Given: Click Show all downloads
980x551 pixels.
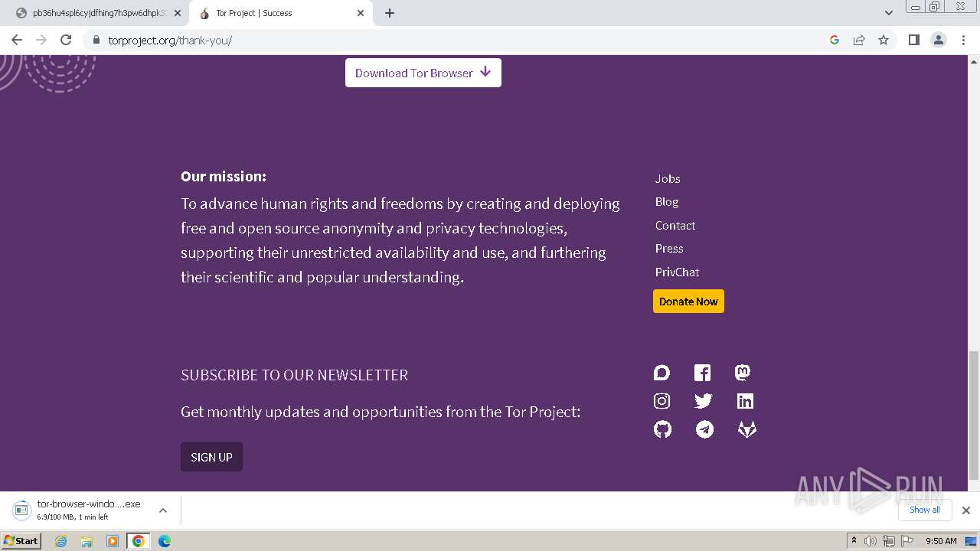Looking at the screenshot, I should tap(924, 510).
